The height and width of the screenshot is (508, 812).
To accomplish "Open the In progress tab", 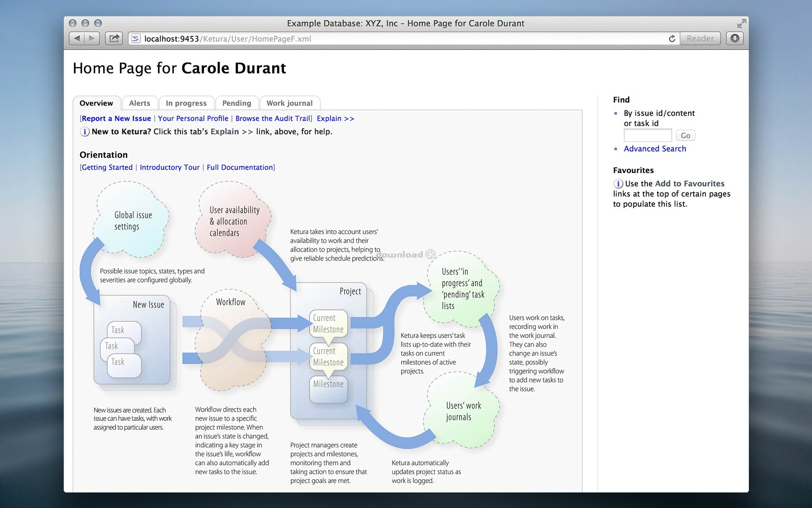I will coord(186,103).
